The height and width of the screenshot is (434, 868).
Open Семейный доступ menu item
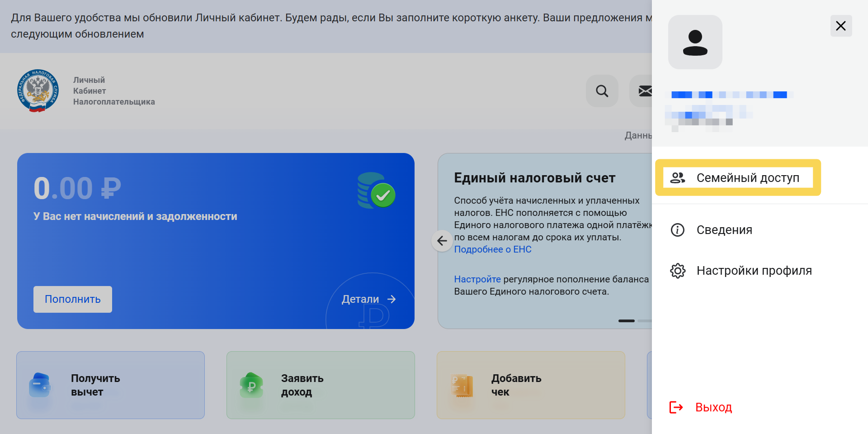[x=738, y=177]
